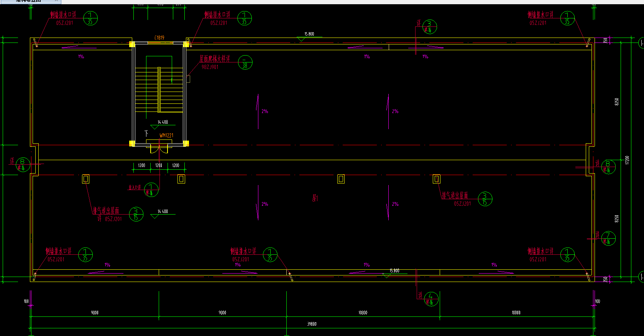Image resolution: width=644 pixels, height=336 pixels.
Task: Select the left 10800 dimension text
Action: 363,313
